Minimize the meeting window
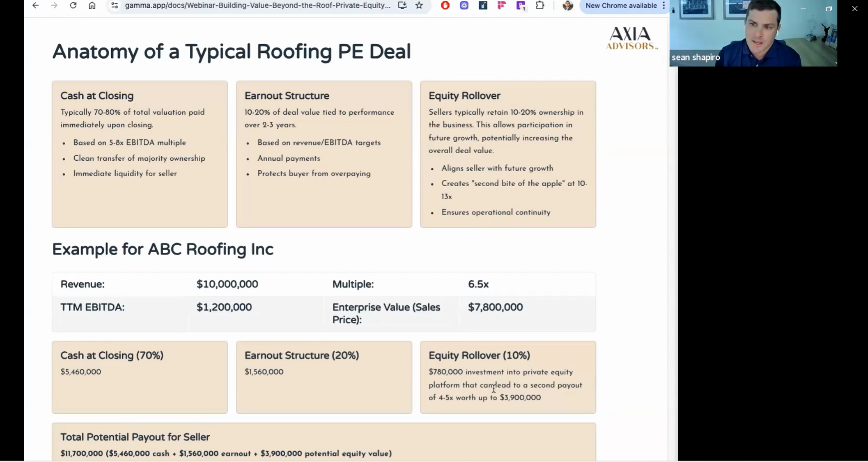 [x=803, y=9]
